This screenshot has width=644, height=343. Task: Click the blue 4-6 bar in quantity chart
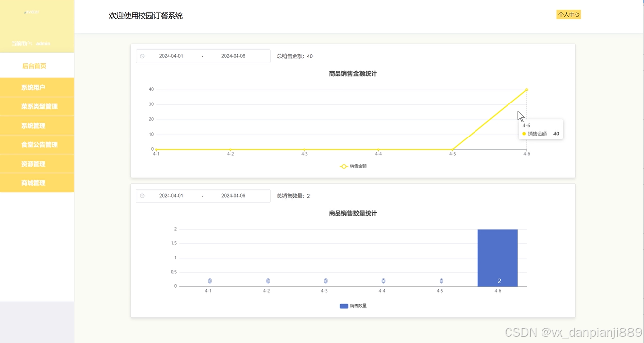tap(498, 258)
